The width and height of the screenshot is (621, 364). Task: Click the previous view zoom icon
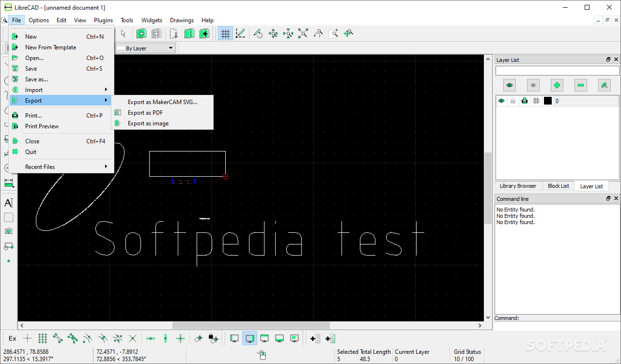[318, 33]
